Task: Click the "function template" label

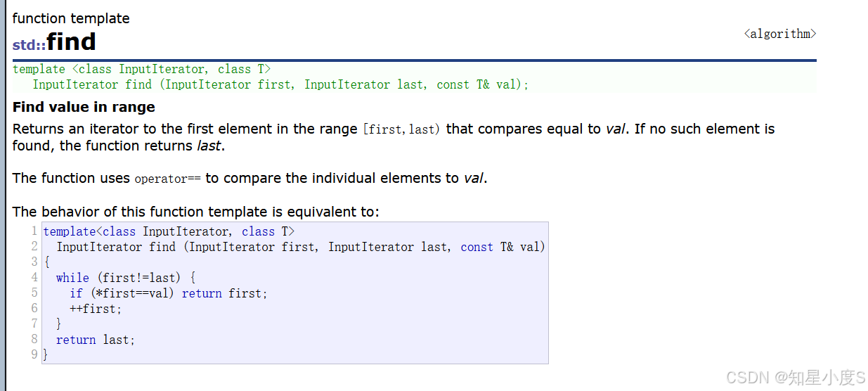Action: [x=71, y=18]
